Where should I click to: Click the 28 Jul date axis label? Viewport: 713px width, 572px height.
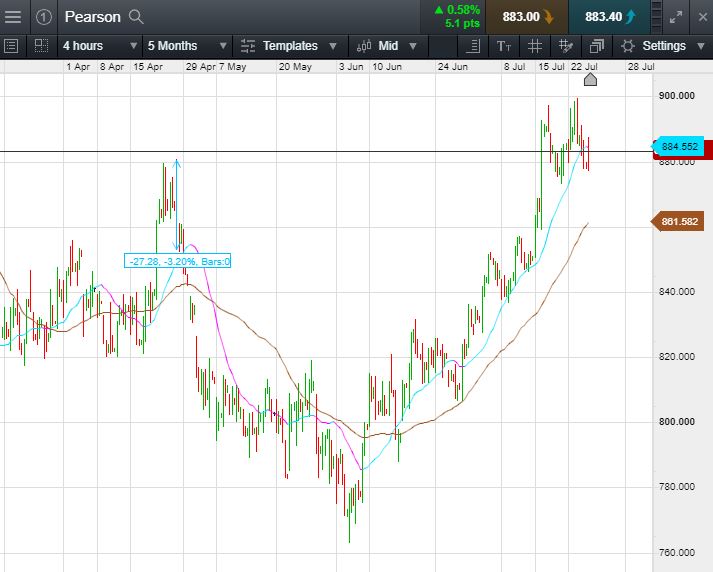pos(641,67)
